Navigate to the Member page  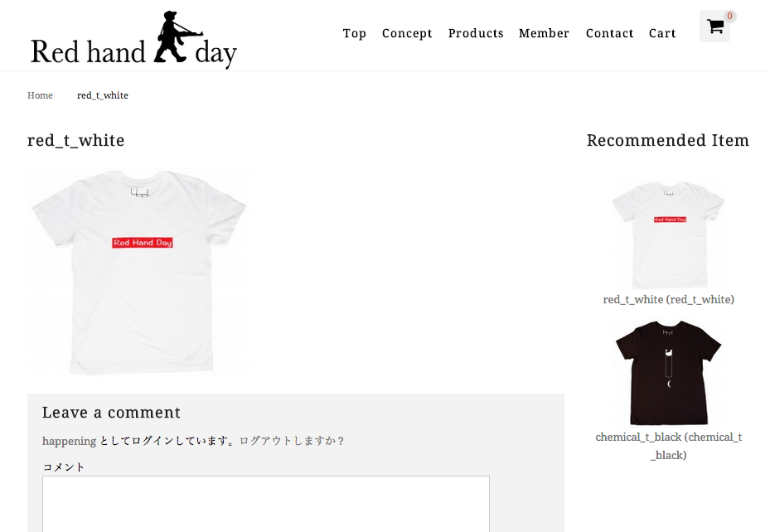tap(544, 33)
